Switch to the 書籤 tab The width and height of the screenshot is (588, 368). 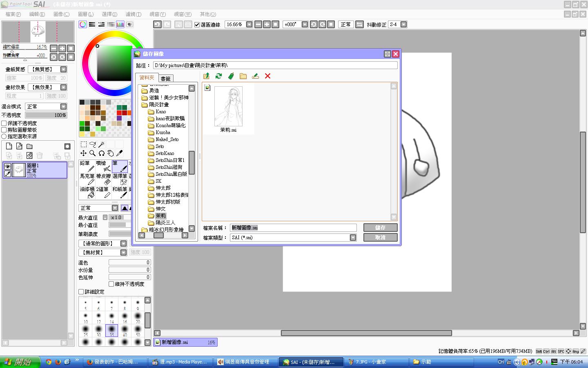(x=165, y=79)
